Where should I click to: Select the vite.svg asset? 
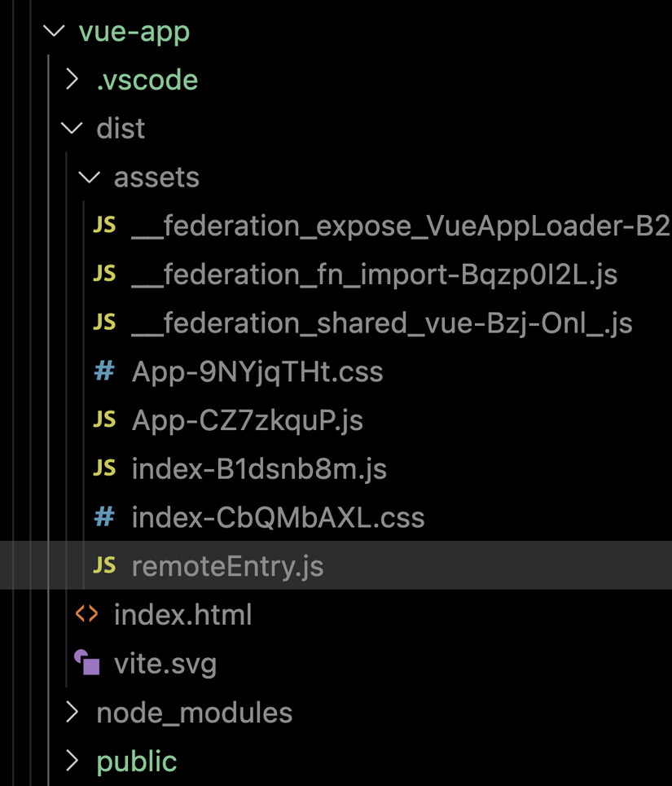click(x=165, y=663)
